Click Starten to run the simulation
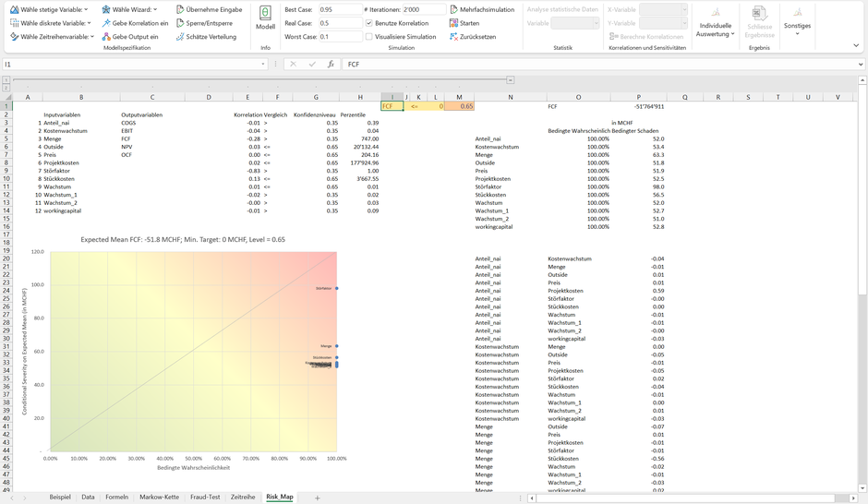This screenshot has height=504, width=868. coord(464,23)
